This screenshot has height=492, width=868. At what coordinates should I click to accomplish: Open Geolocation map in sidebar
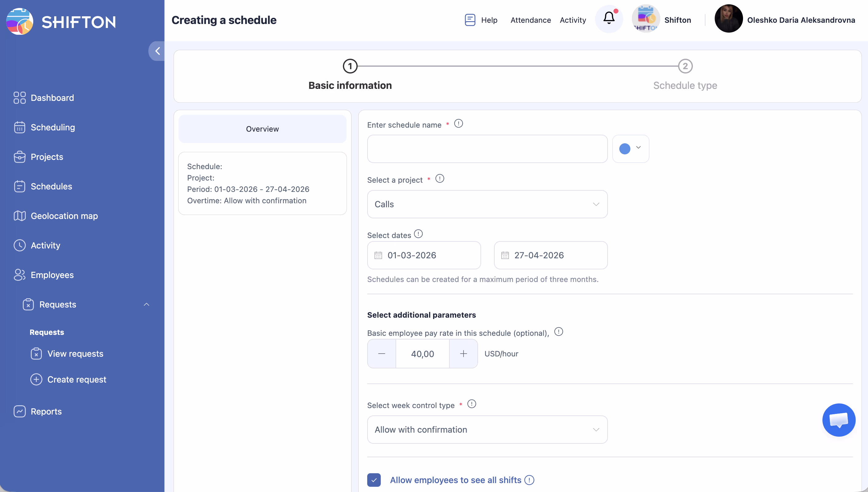[64, 216]
